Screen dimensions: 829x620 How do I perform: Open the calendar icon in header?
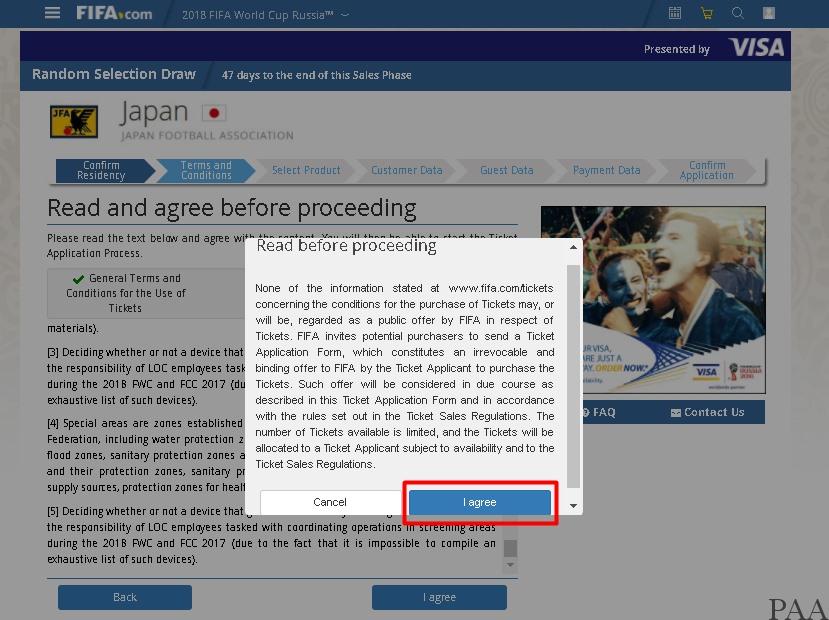(x=675, y=13)
